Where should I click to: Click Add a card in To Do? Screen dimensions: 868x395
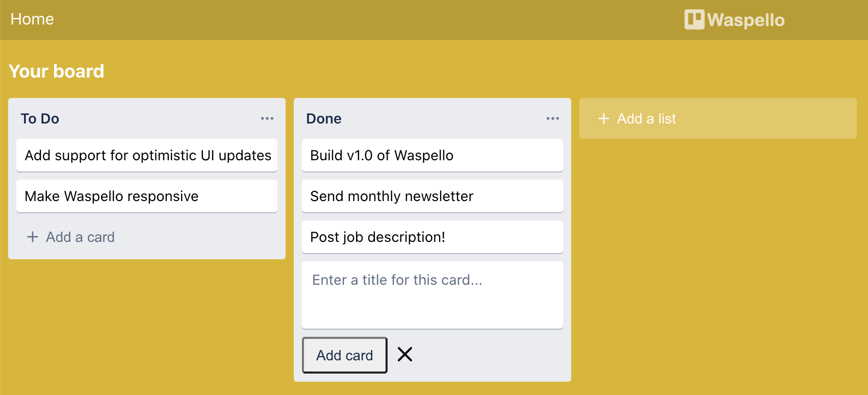click(80, 237)
